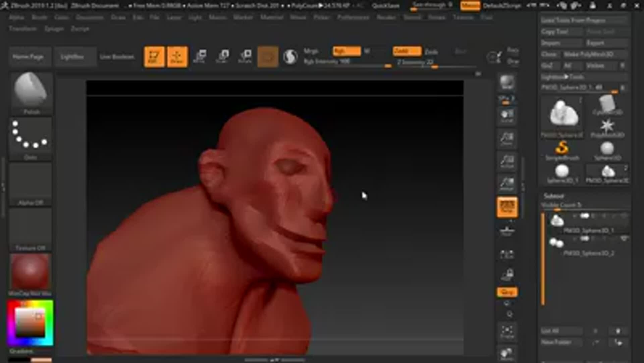This screenshot has width=644, height=363.
Task: Expand the Subtool section header
Action: 553,196
